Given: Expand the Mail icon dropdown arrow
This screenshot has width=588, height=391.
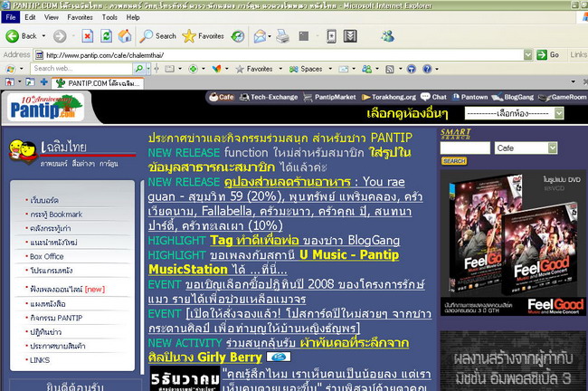Looking at the screenshot, I should pos(270,36).
